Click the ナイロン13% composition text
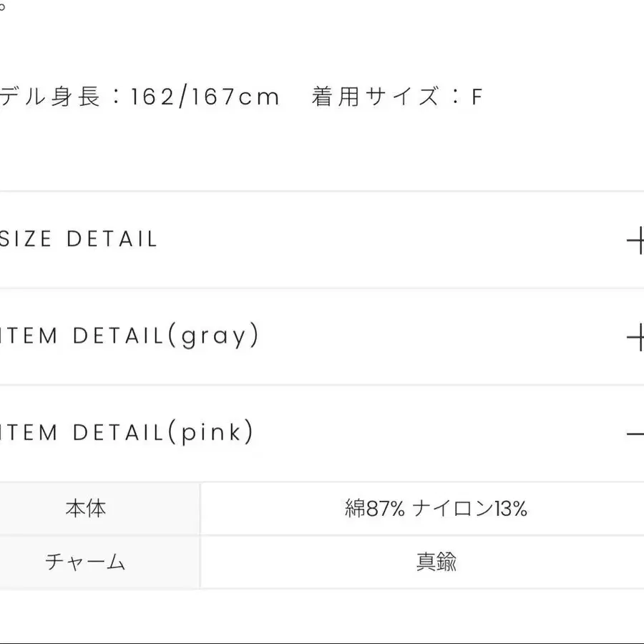This screenshot has height=644, width=644. tap(470, 509)
